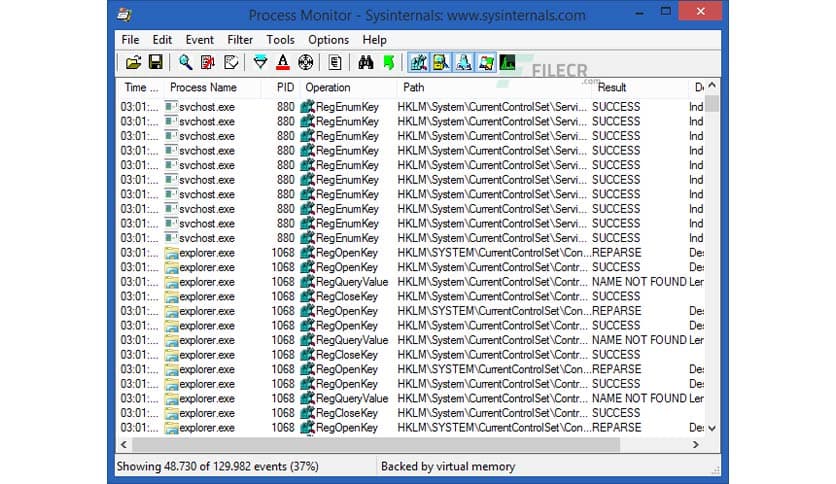
Task: Open the Event menu
Action: click(199, 40)
